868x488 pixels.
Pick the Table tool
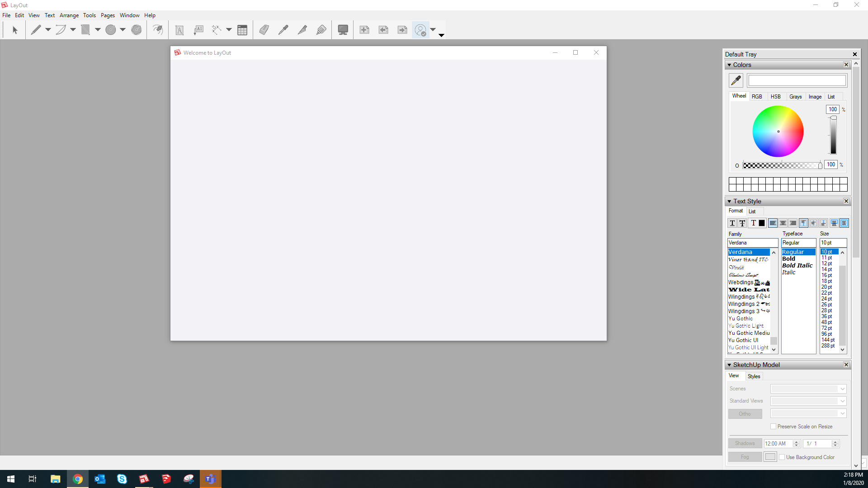point(242,30)
